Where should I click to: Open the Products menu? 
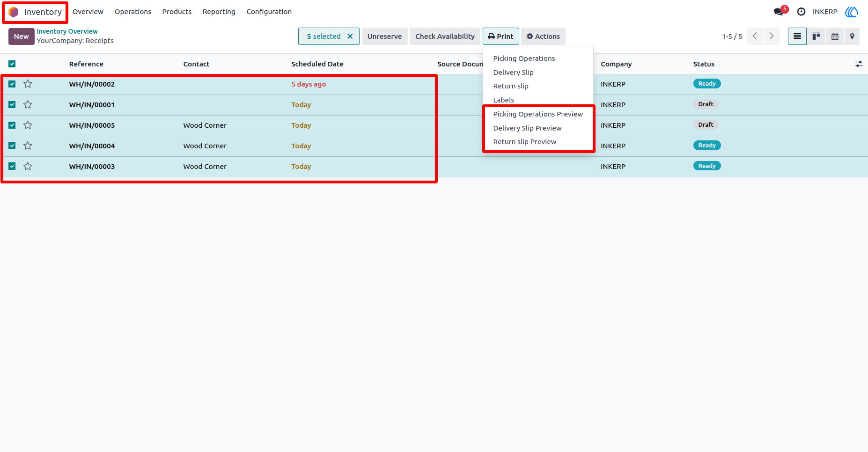coord(177,12)
